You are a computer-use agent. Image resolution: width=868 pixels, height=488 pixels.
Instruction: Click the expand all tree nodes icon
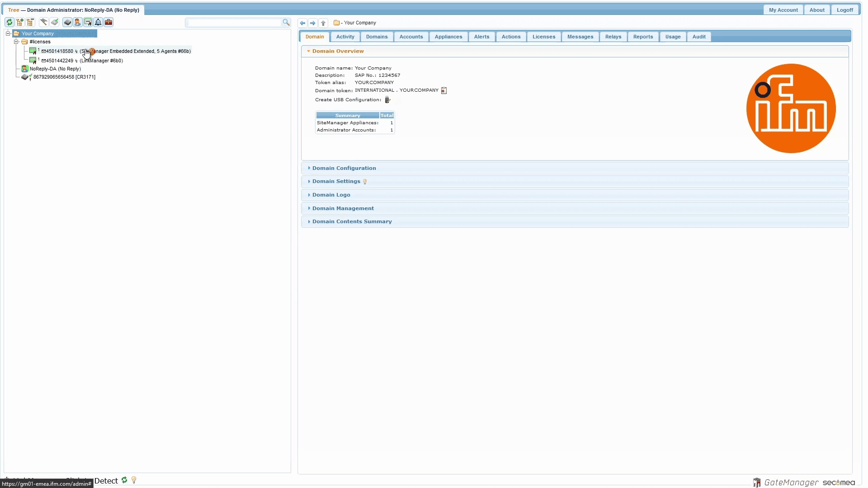pos(20,22)
